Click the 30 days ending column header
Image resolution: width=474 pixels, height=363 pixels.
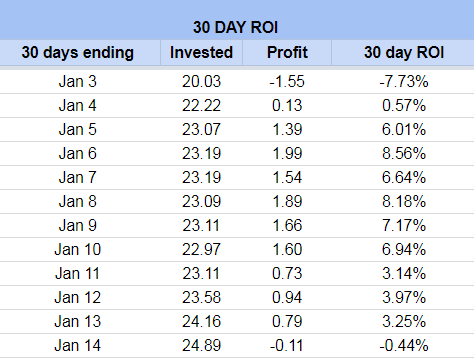[x=80, y=53]
